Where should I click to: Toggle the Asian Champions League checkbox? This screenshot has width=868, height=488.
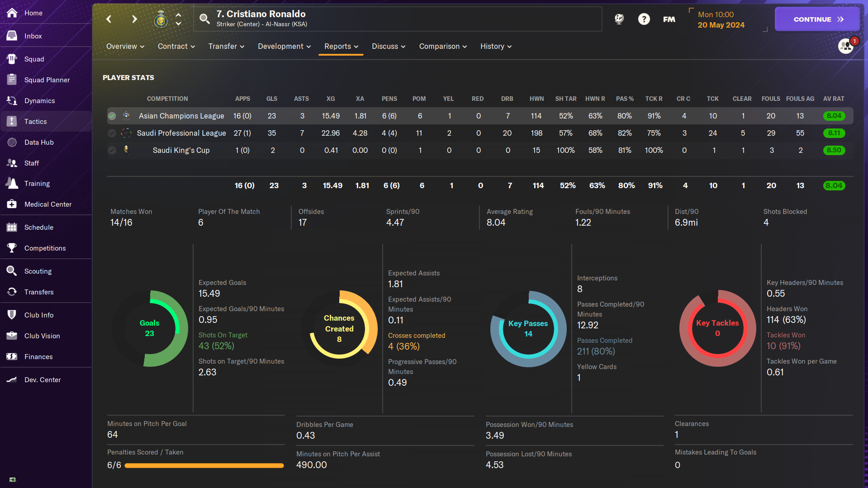(x=112, y=116)
